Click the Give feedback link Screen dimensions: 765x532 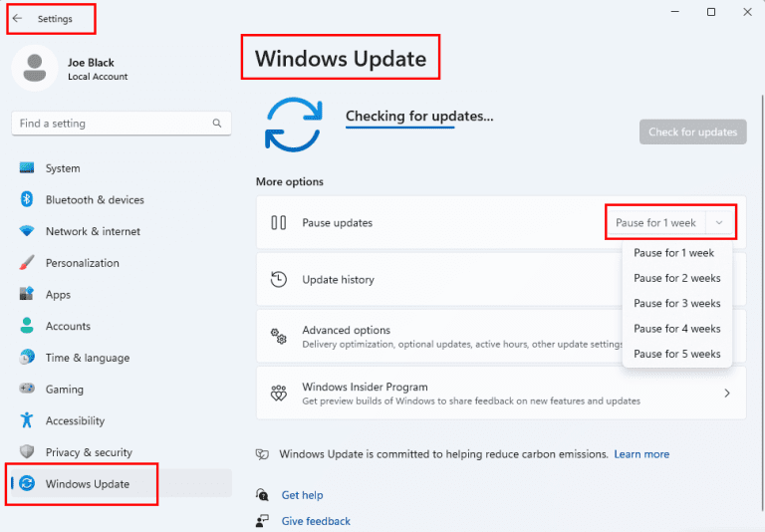[316, 521]
